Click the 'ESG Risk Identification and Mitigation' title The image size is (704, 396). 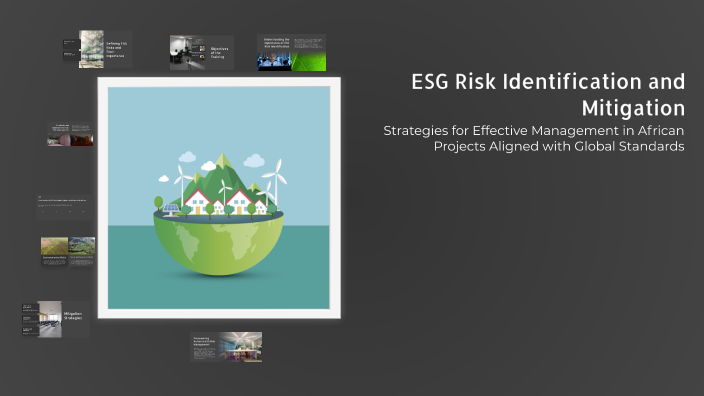[x=548, y=95]
